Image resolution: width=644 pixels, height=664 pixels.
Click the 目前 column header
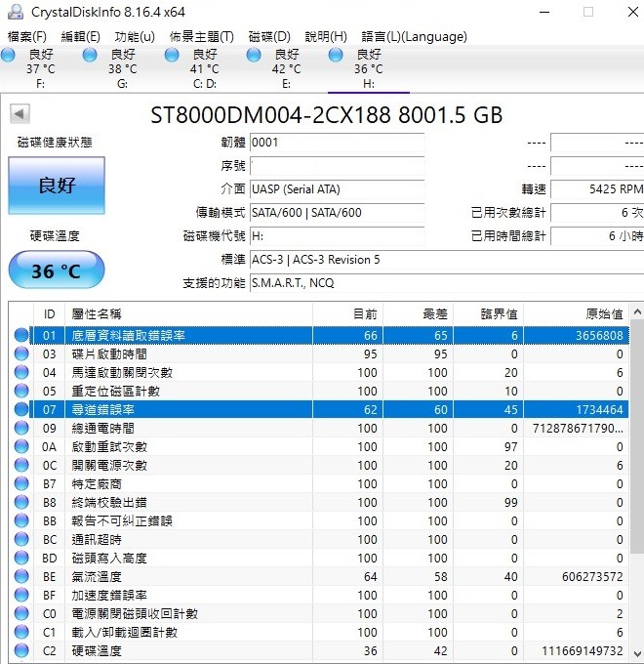coord(347,313)
